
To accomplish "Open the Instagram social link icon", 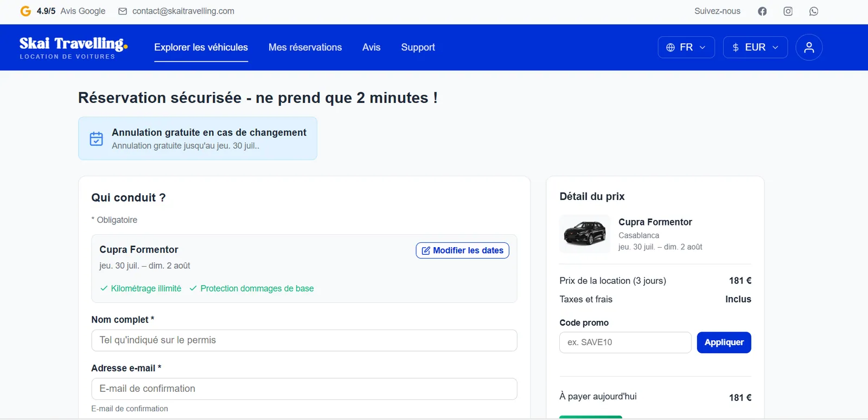I will click(788, 11).
